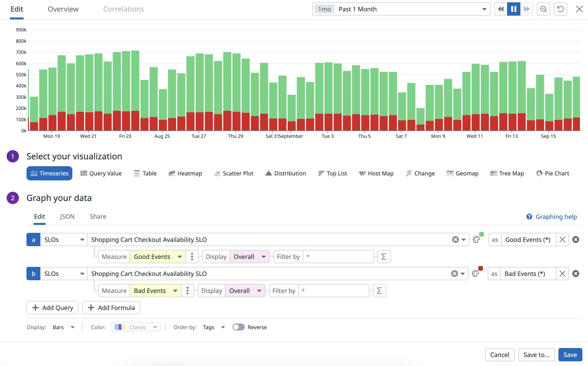
Task: Select the Tree Map visualization
Action: [x=507, y=173]
